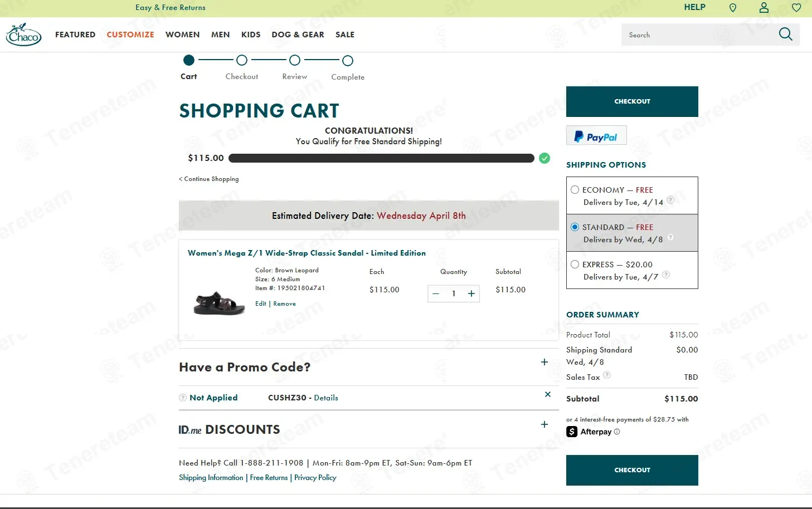Open the Men menu

click(x=221, y=35)
